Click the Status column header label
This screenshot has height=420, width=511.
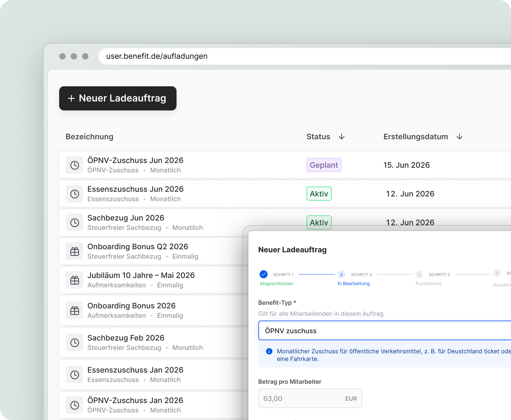point(318,137)
